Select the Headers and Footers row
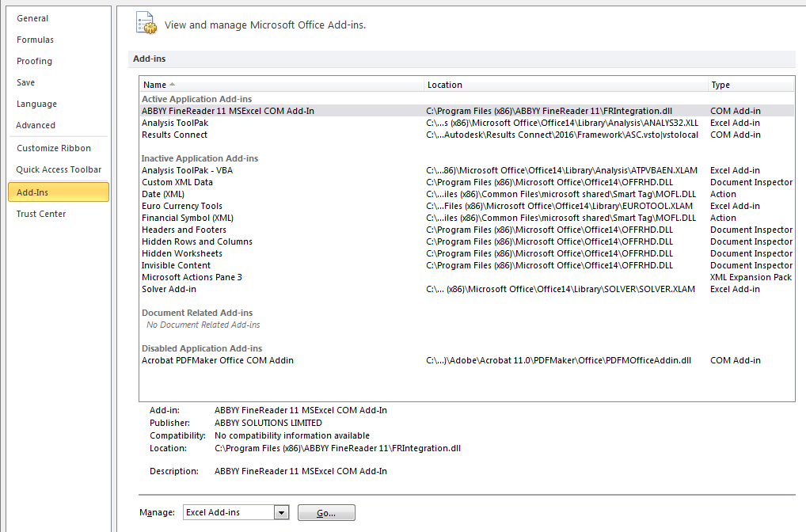The height and width of the screenshot is (532, 806). (467, 230)
